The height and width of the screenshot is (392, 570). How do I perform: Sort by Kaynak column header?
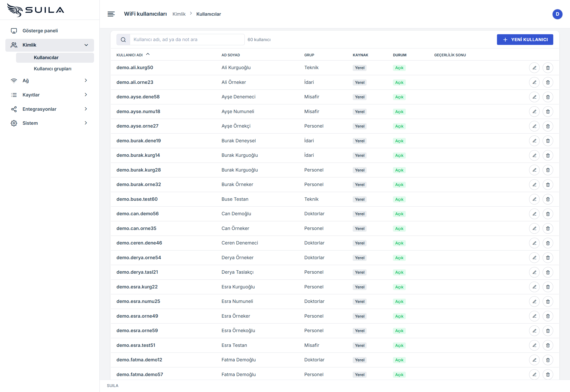360,55
